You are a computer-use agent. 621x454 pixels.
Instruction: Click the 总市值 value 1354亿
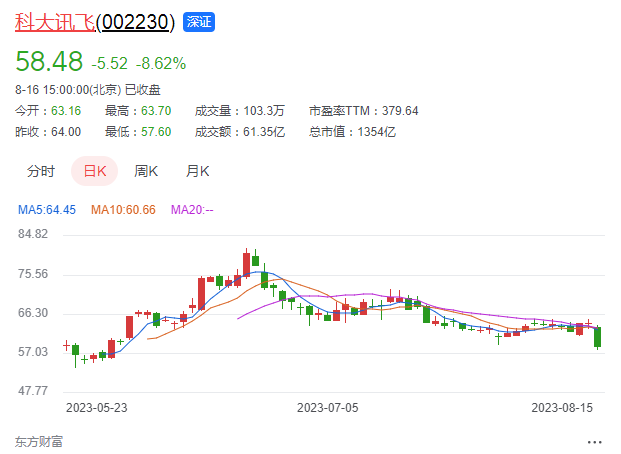(376, 132)
